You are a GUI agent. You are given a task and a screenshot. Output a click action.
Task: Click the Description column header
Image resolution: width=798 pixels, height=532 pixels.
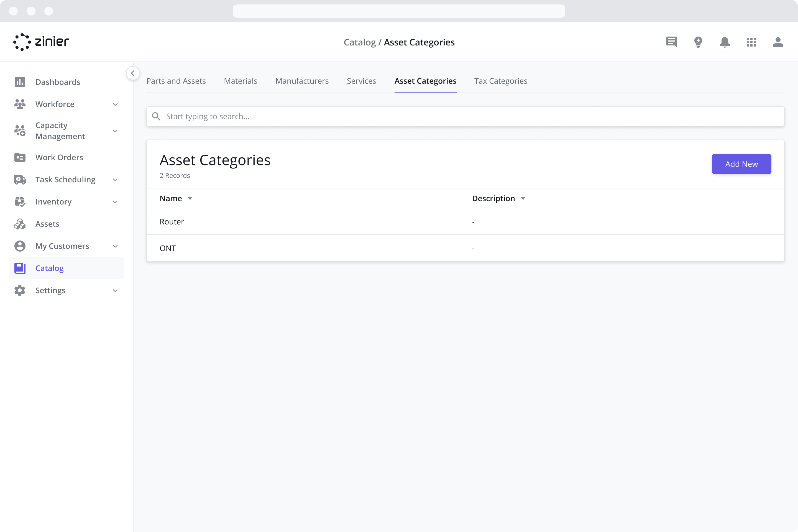493,198
